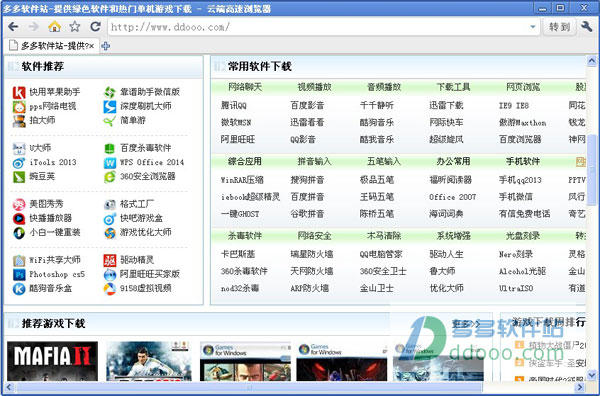Close the 多多软件站 tab
The width and height of the screenshot is (600, 396).
coord(91,46)
